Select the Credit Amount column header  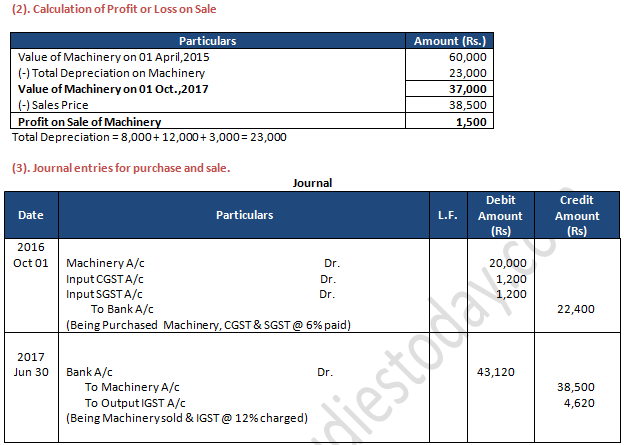577,215
